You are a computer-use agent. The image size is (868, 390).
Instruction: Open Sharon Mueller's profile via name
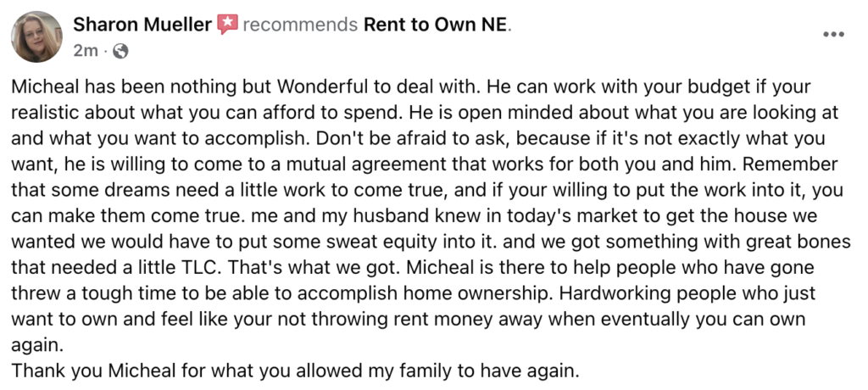point(142,25)
